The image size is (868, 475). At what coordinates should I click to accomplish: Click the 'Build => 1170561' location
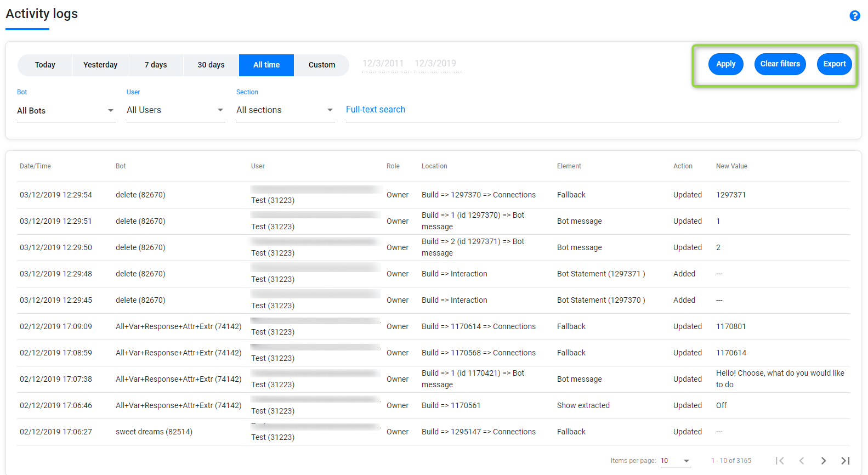451,405
